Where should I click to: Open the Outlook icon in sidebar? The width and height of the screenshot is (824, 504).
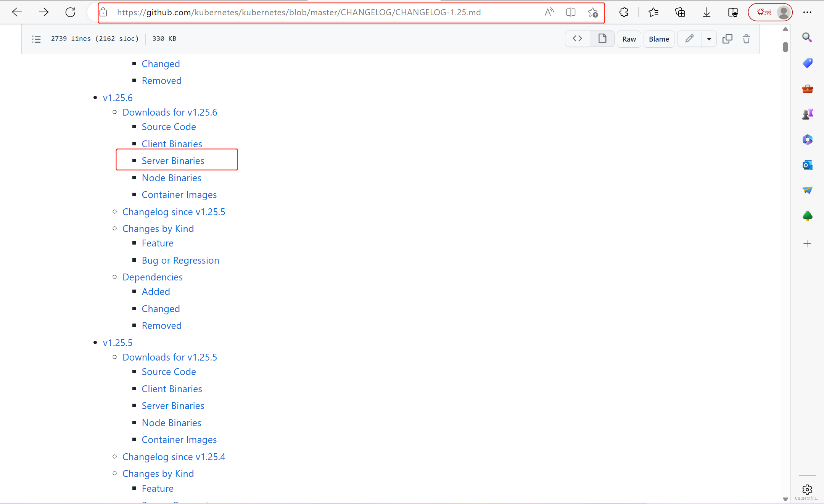coord(807,165)
